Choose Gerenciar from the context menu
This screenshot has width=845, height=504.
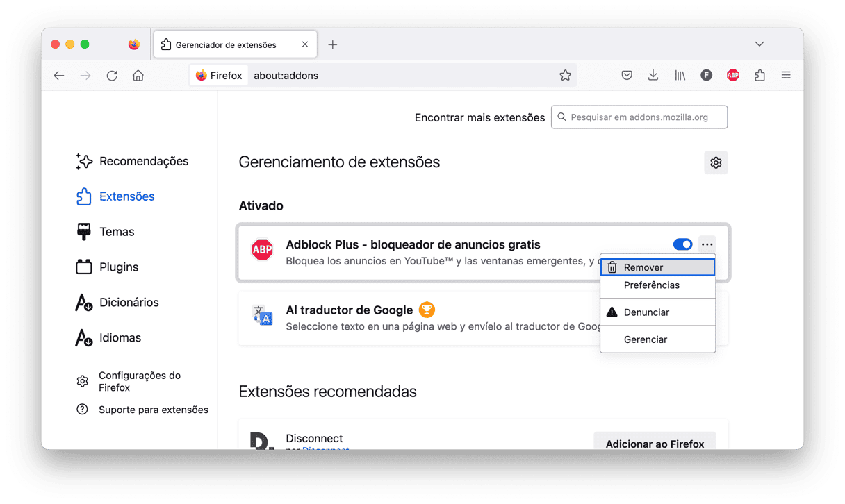coord(658,339)
